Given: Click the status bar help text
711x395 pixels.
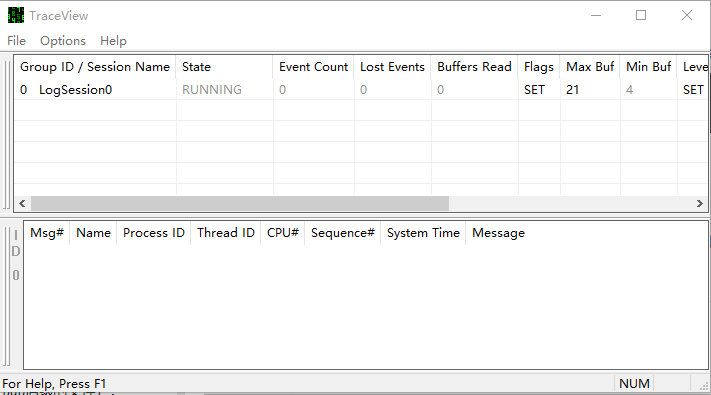Looking at the screenshot, I should point(54,384).
